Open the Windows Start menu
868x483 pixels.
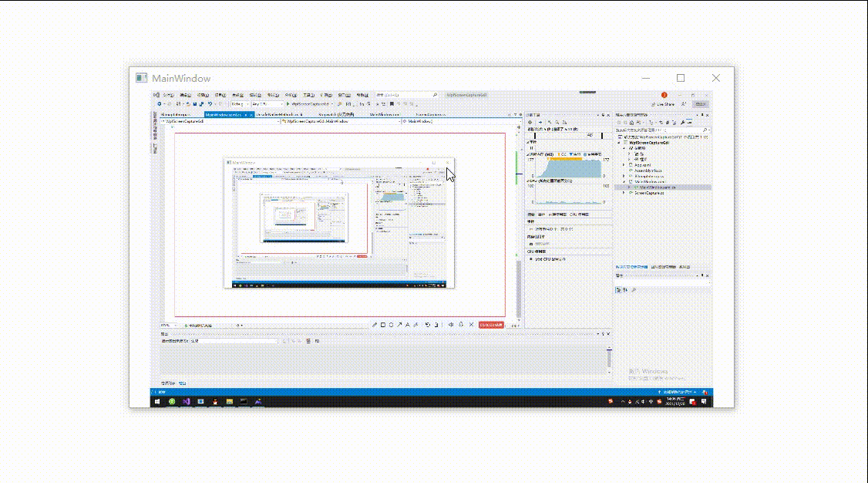pos(157,401)
